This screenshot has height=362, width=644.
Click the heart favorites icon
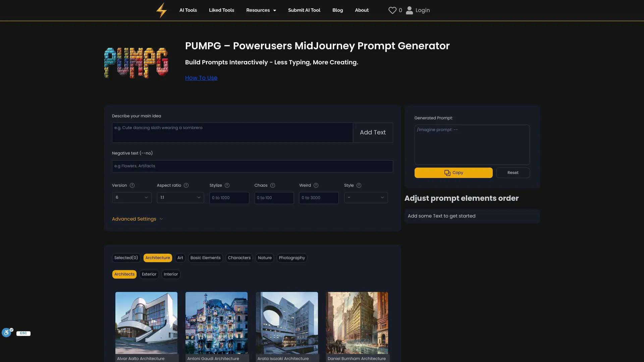392,10
